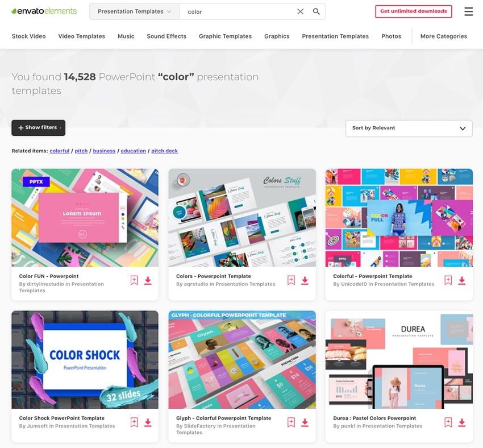Clear the search field with X icon

coord(301,11)
